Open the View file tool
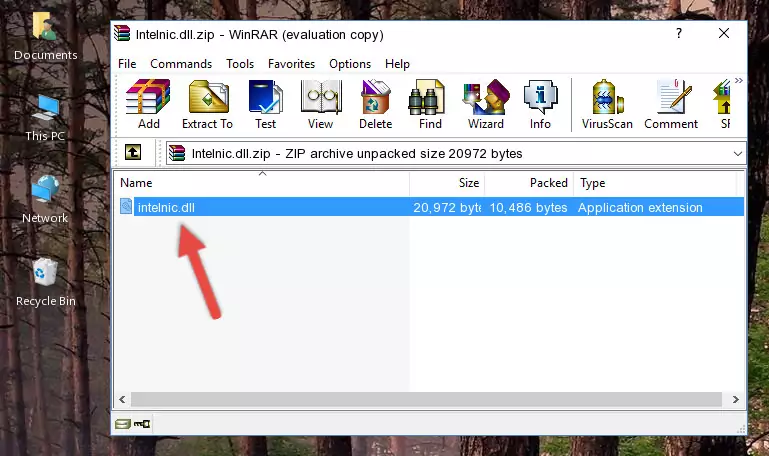Viewport: 769px width, 456px height. tap(321, 104)
